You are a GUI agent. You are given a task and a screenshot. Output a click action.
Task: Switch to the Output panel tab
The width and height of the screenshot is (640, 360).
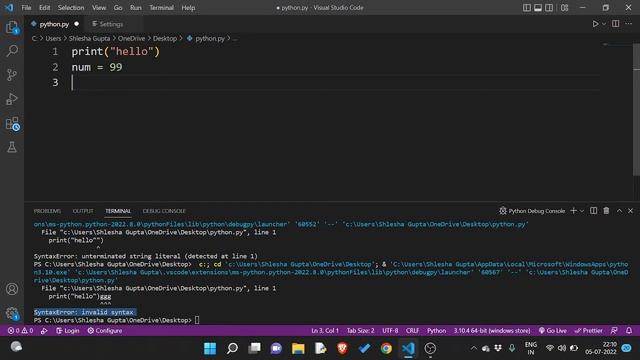(83, 211)
